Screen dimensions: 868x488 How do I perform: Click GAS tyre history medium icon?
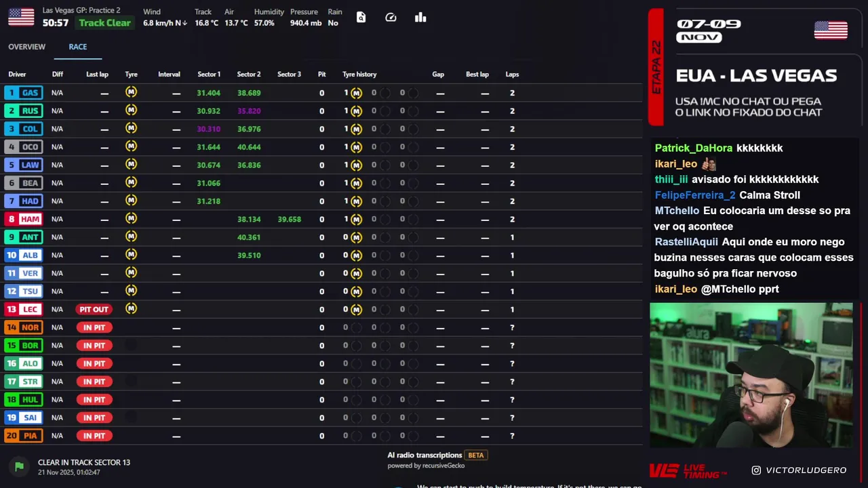pyautogui.click(x=356, y=93)
